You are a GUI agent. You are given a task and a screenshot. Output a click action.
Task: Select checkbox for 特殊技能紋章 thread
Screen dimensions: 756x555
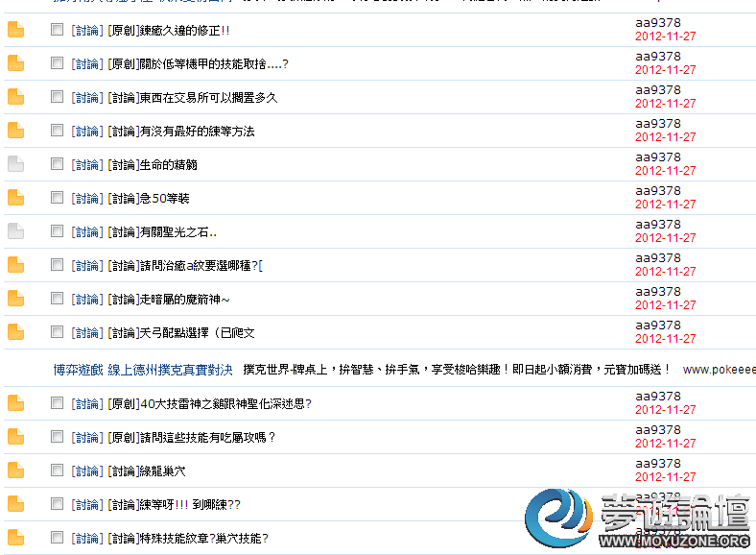57,537
